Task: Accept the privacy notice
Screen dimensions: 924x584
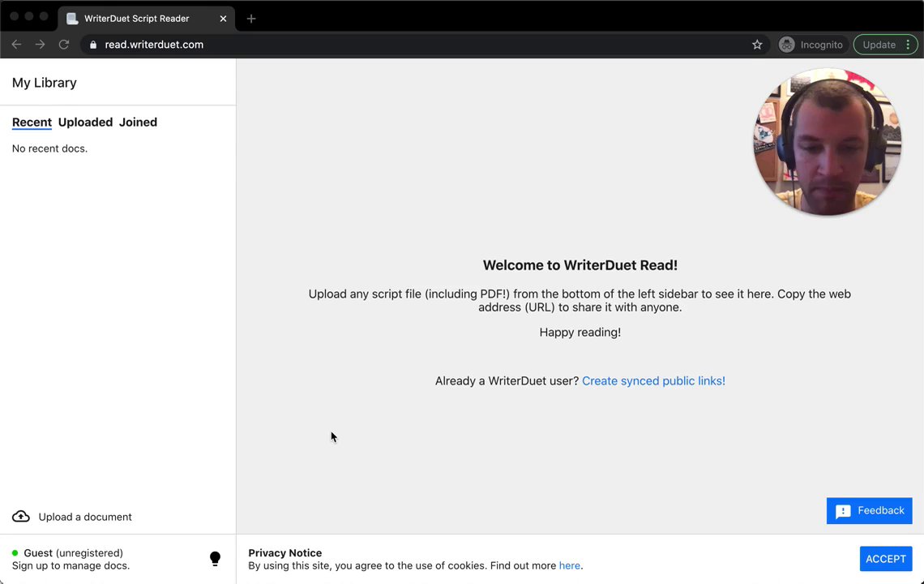Action: point(886,559)
